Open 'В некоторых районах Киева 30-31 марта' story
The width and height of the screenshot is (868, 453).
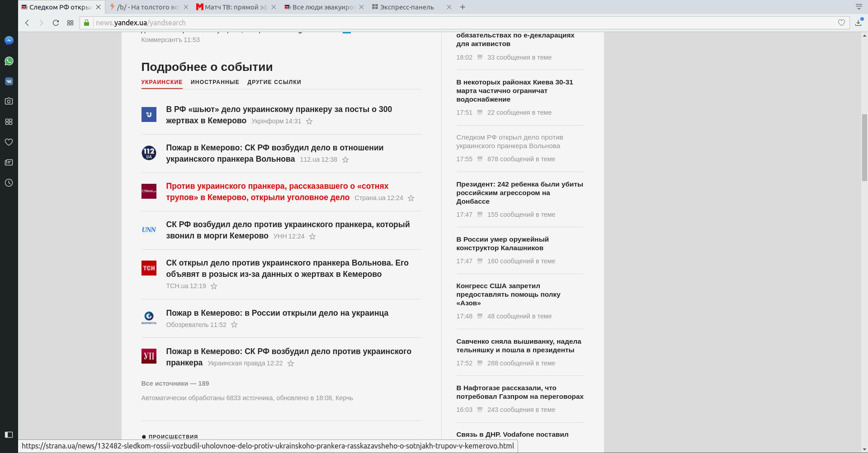[514, 91]
